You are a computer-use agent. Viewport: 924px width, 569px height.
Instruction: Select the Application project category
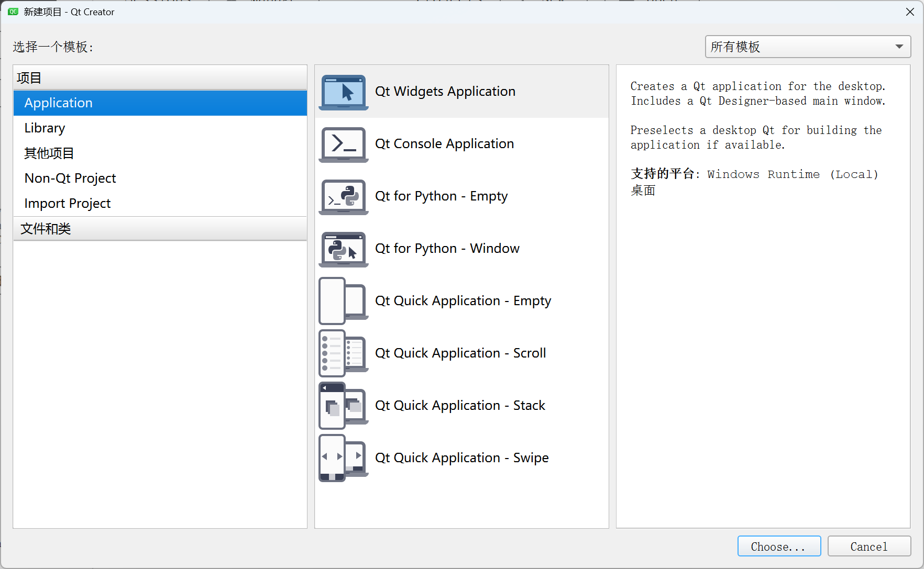pyautogui.click(x=160, y=103)
